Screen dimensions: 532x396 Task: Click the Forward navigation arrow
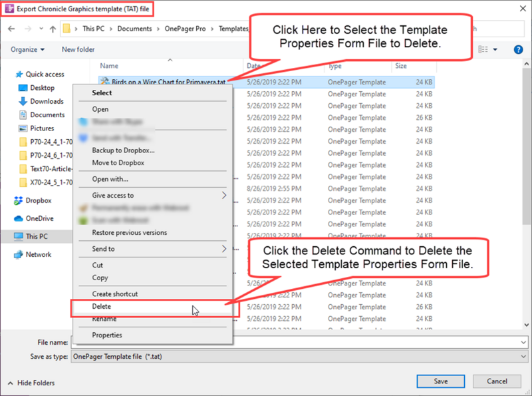pyautogui.click(x=28, y=29)
